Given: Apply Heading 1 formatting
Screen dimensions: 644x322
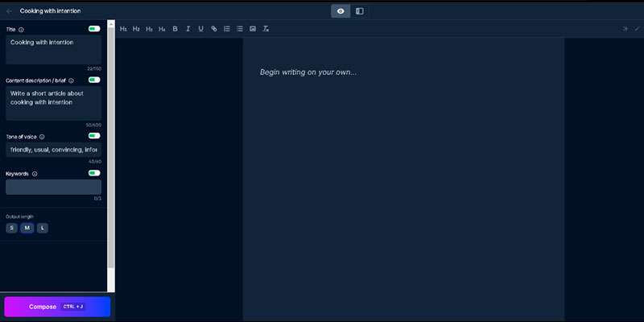Looking at the screenshot, I should (123, 29).
